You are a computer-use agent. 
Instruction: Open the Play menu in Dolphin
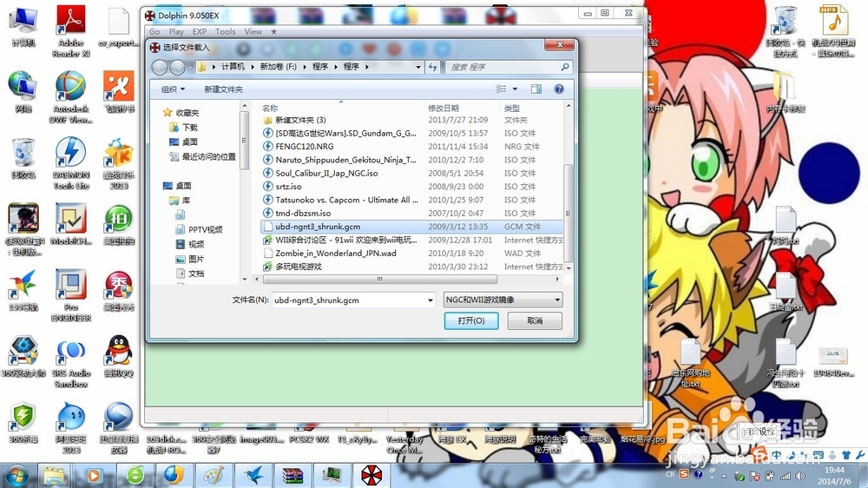pyautogui.click(x=176, y=31)
